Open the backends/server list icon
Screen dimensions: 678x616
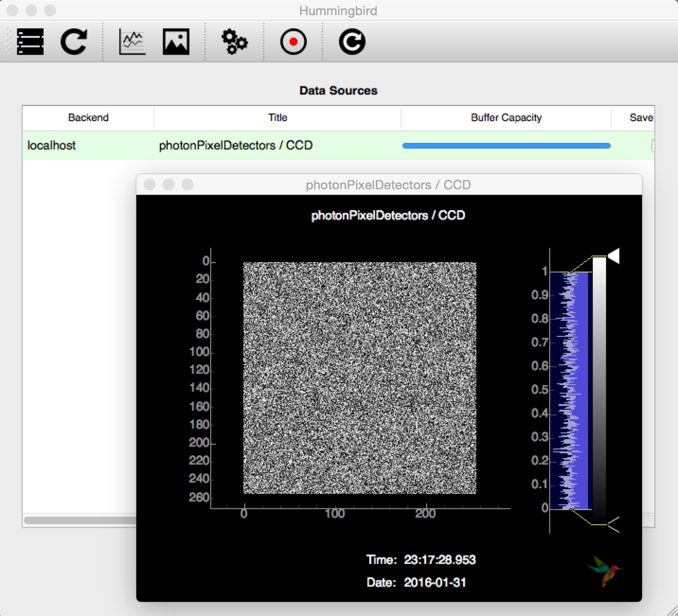point(30,42)
